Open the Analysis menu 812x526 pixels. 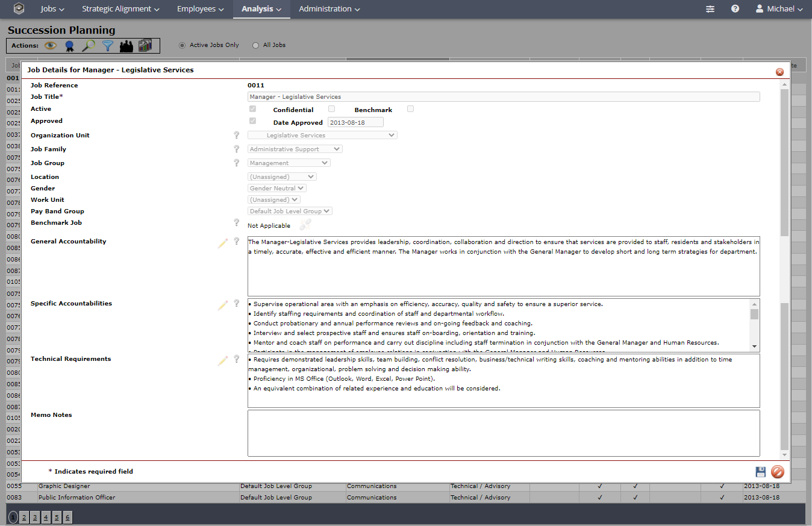point(261,9)
